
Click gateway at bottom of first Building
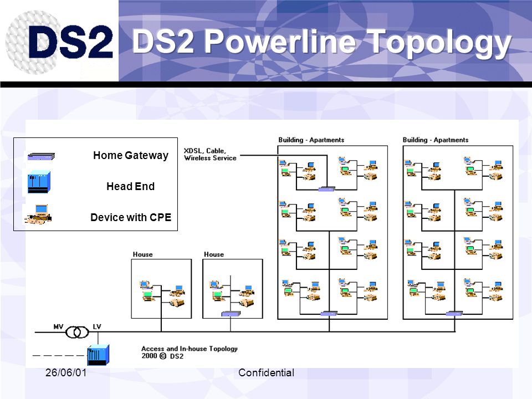click(329, 314)
